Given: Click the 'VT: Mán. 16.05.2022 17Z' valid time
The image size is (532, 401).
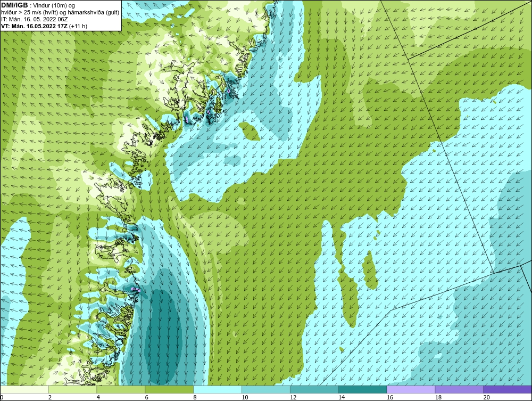Looking at the screenshot, I should point(34,26).
